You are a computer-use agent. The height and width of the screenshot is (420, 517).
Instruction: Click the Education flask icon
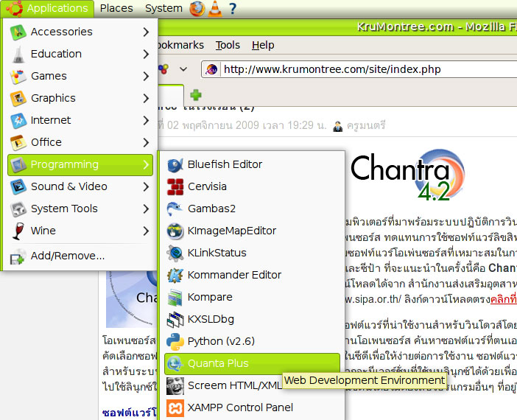click(18, 54)
